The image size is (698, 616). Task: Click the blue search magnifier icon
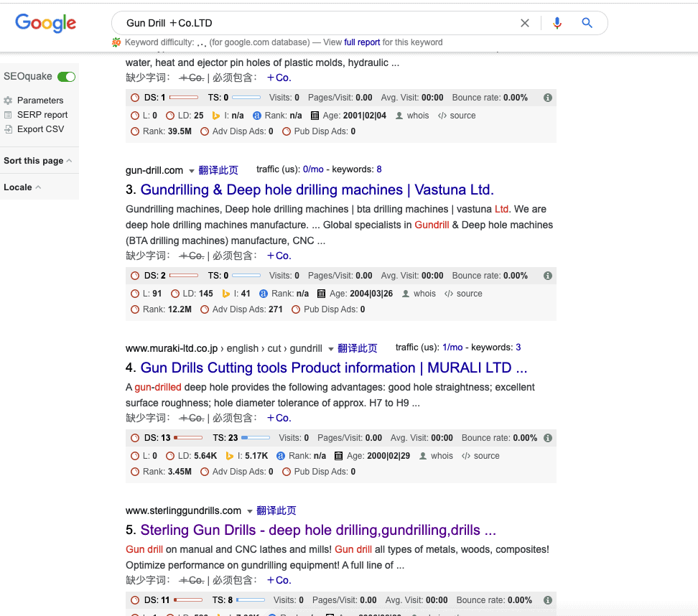pos(587,23)
